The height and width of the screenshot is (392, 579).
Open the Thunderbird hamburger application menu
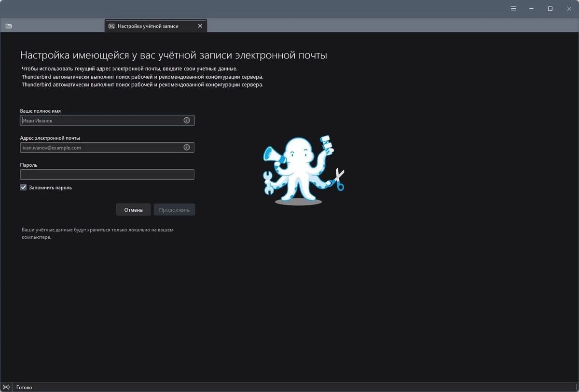513,9
